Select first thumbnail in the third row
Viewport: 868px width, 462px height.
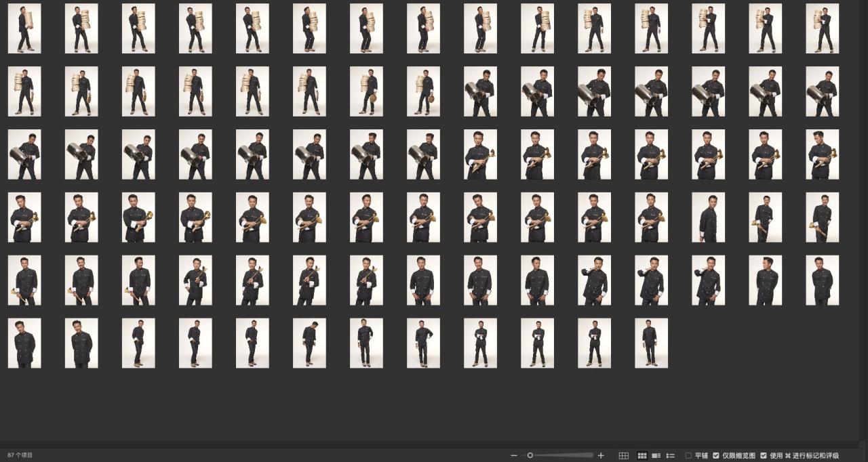pyautogui.click(x=24, y=154)
